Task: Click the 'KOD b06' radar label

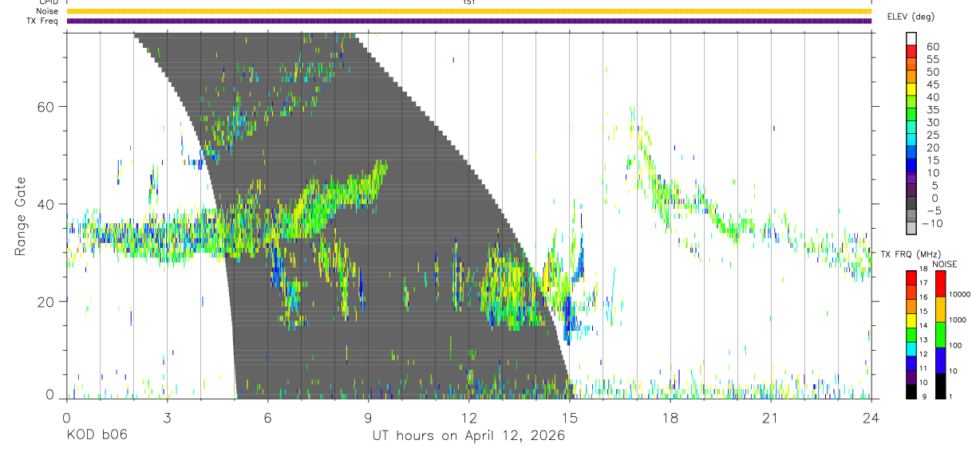Action: coord(97,435)
